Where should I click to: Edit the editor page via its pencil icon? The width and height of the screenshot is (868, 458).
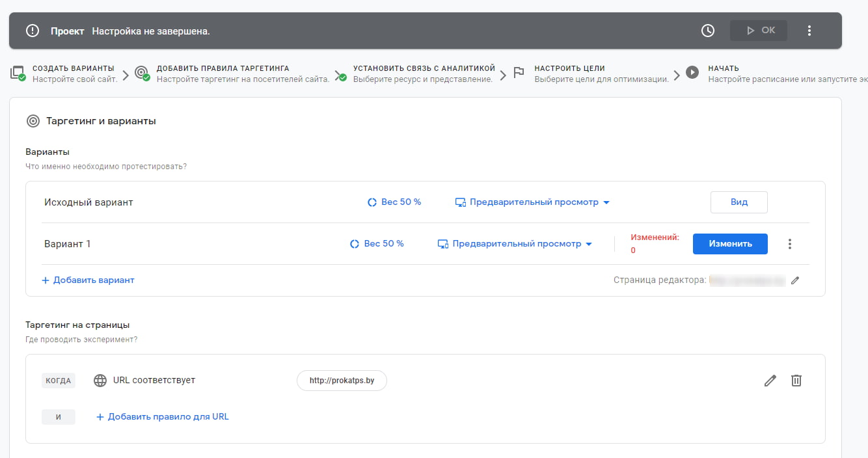[x=796, y=280]
